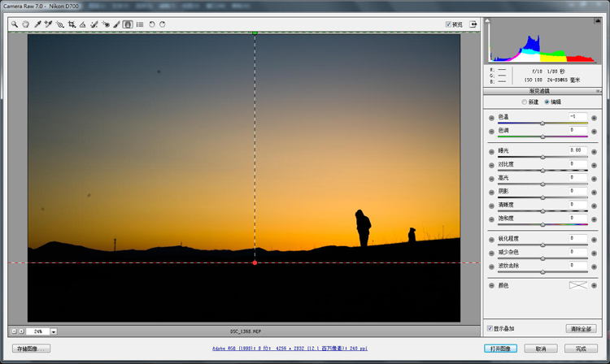The image size is (610, 364).
Task: Decrease 高光 with its minus button
Action: [491, 179]
